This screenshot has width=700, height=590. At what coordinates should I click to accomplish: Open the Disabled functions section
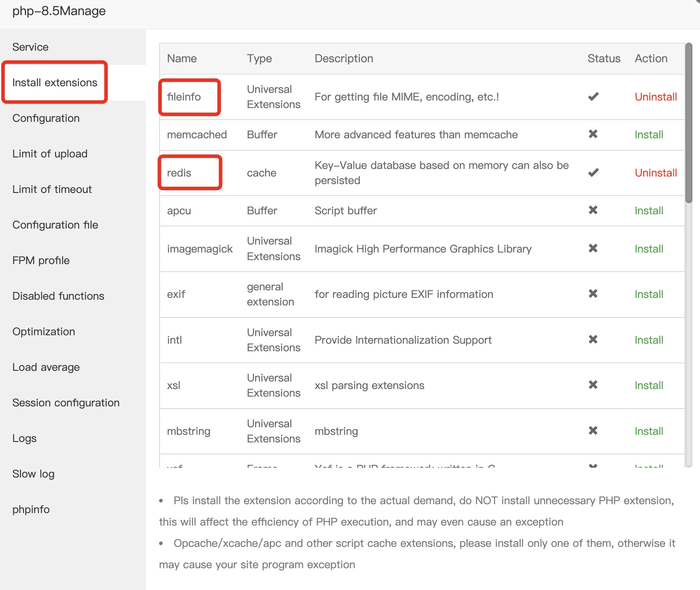tap(58, 296)
